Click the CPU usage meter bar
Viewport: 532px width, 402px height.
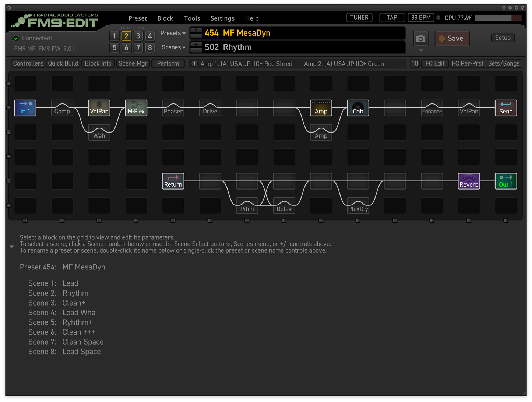(x=498, y=18)
